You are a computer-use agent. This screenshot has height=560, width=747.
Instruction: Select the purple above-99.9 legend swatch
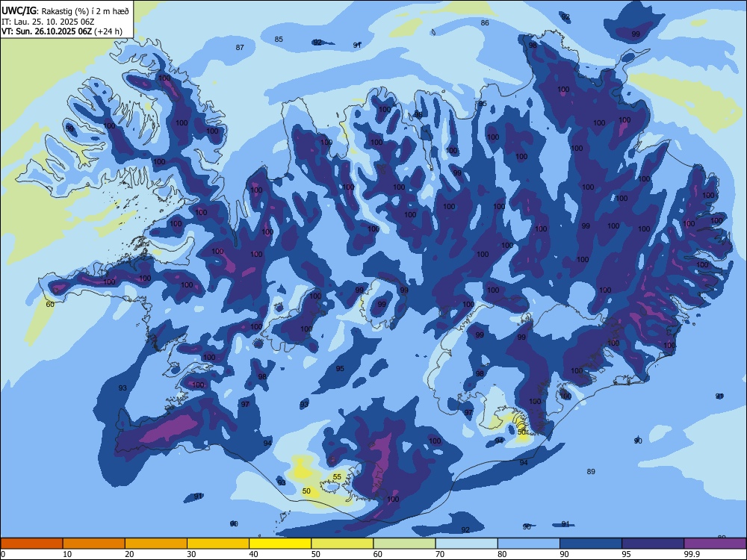click(715, 544)
